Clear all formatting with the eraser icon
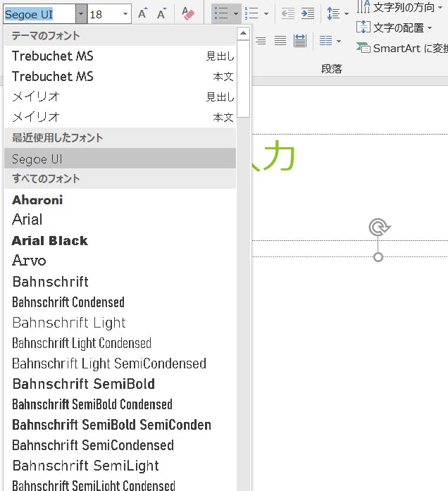Image resolution: width=448 pixels, height=491 pixels. (x=187, y=14)
